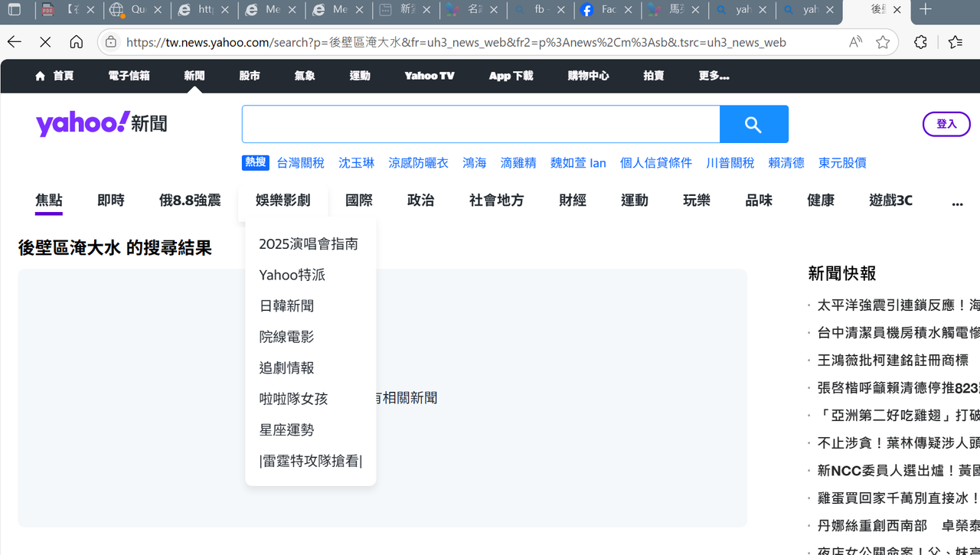Click the site info lock icon
This screenshot has height=555, width=980.
[111, 42]
